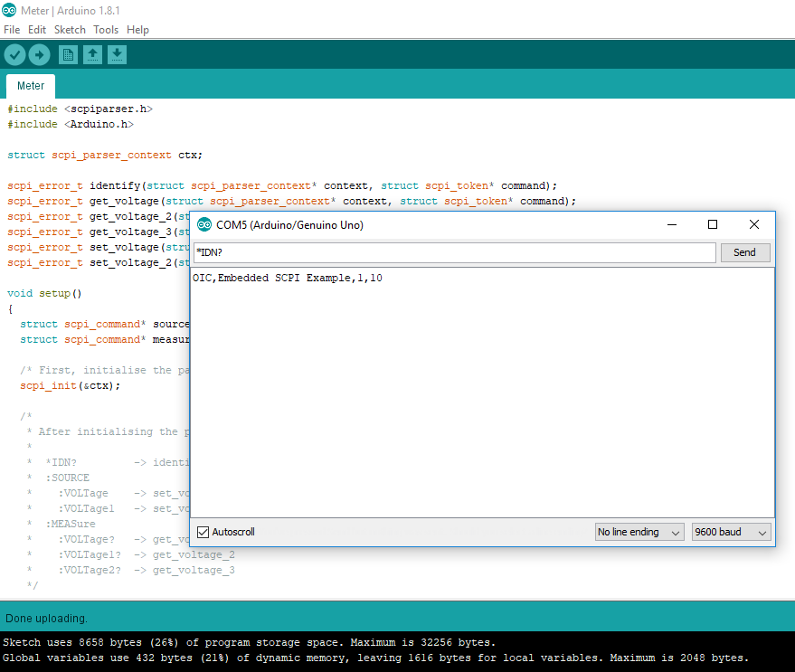
Task: Click Arduino logo in main title bar
Action: (x=9, y=10)
